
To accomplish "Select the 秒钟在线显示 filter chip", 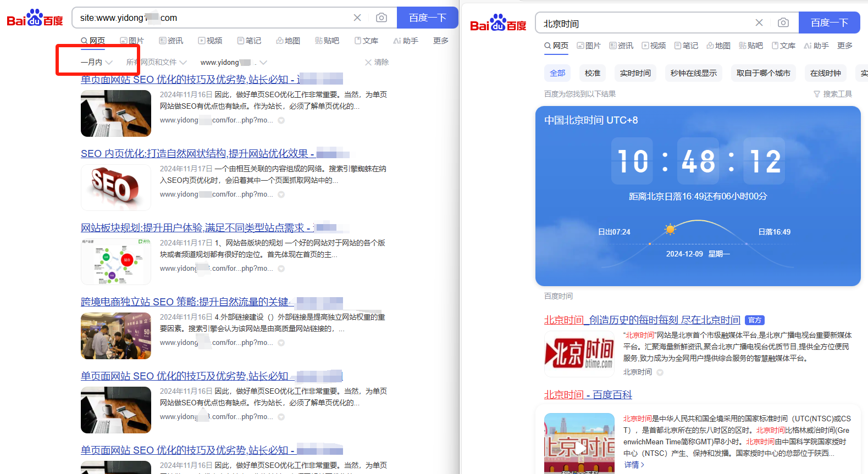I will point(694,73).
